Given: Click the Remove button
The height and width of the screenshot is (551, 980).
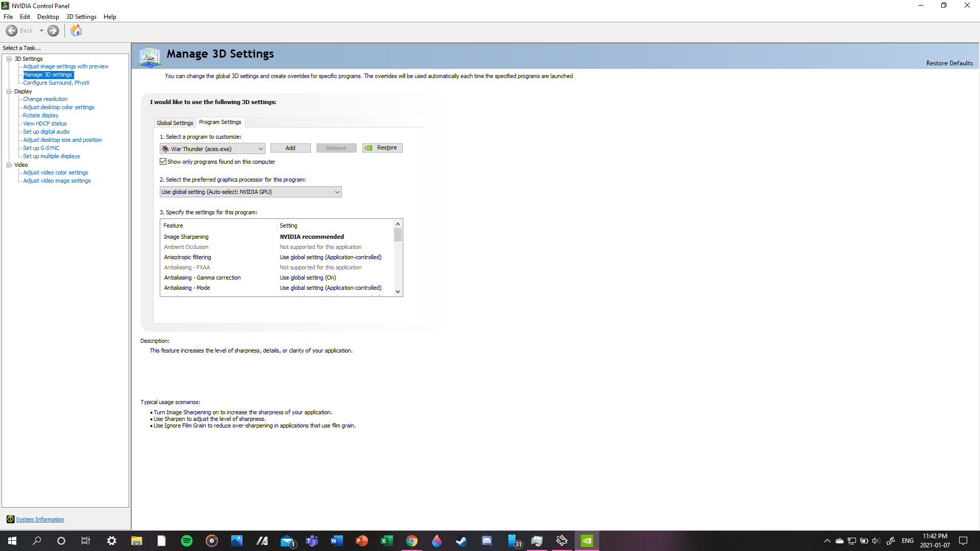Looking at the screenshot, I should 336,148.
